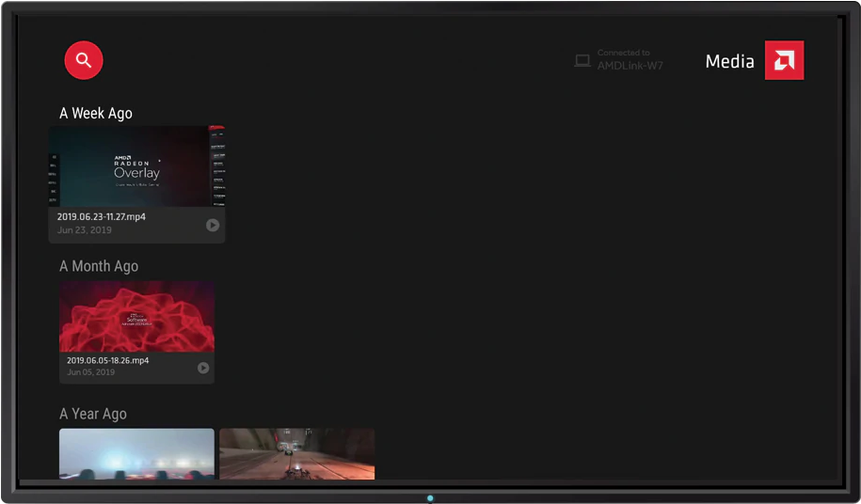This screenshot has height=504, width=861.
Task: Click the AMD logo icon
Action: pyautogui.click(x=784, y=60)
